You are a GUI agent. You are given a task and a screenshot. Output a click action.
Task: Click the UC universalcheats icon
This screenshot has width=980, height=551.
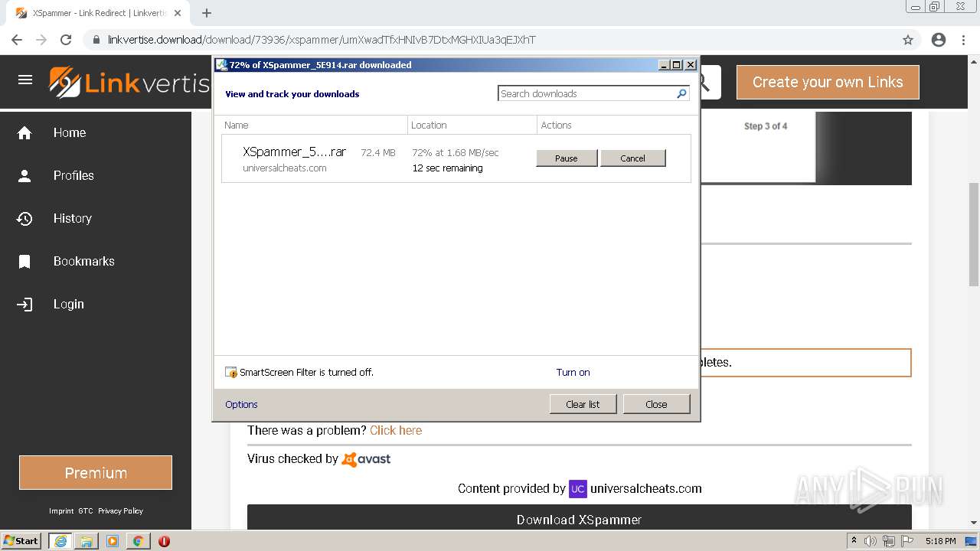(x=578, y=488)
